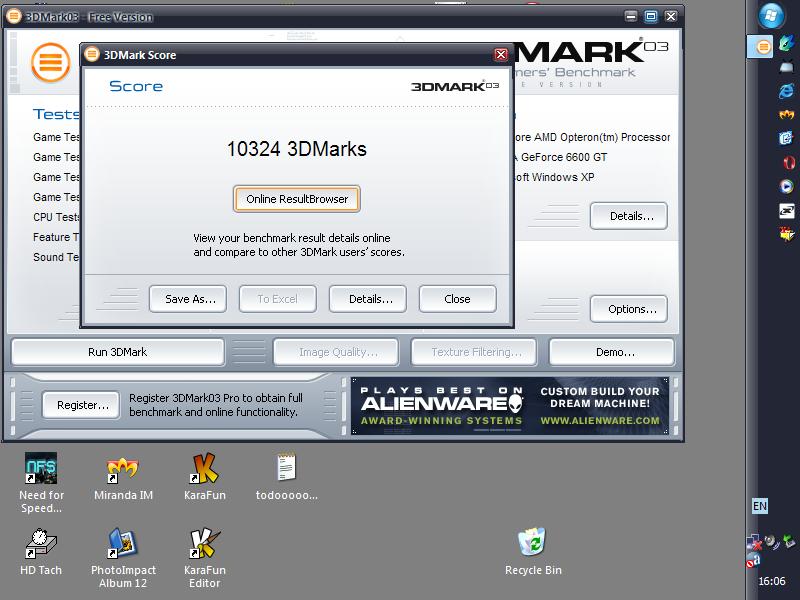Click the Register 3DMark03 Pro description text
Image resolution: width=800 pixels, height=600 pixels.
[216, 405]
